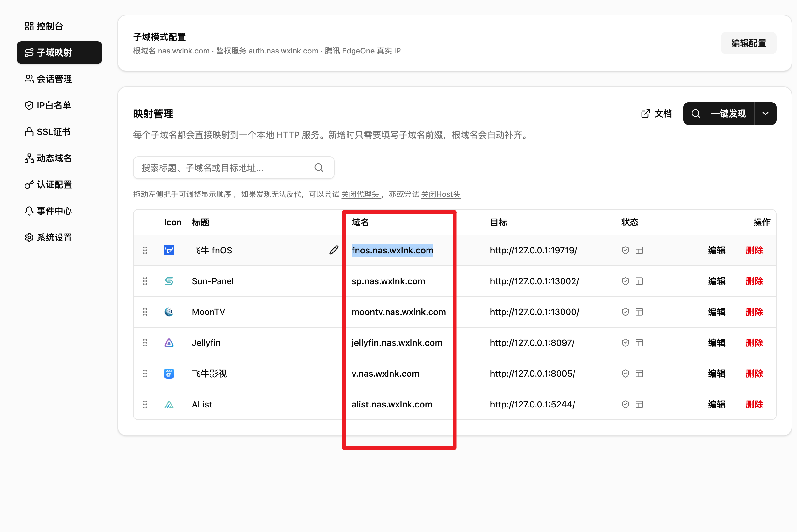This screenshot has width=797, height=532.
Task: Click the pencil icon beside 飞牛 fnOS title
Action: click(x=333, y=250)
